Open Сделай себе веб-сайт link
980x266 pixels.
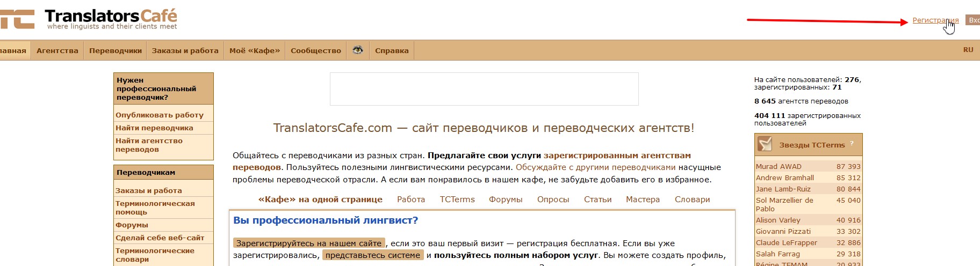click(x=160, y=238)
